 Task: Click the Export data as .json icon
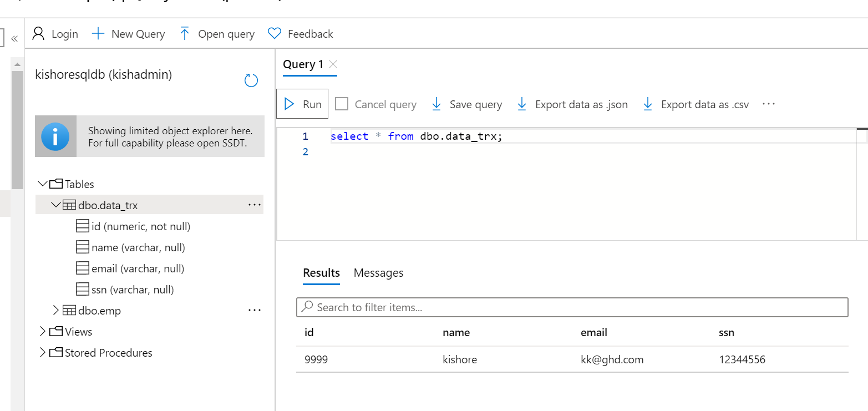[x=522, y=104]
